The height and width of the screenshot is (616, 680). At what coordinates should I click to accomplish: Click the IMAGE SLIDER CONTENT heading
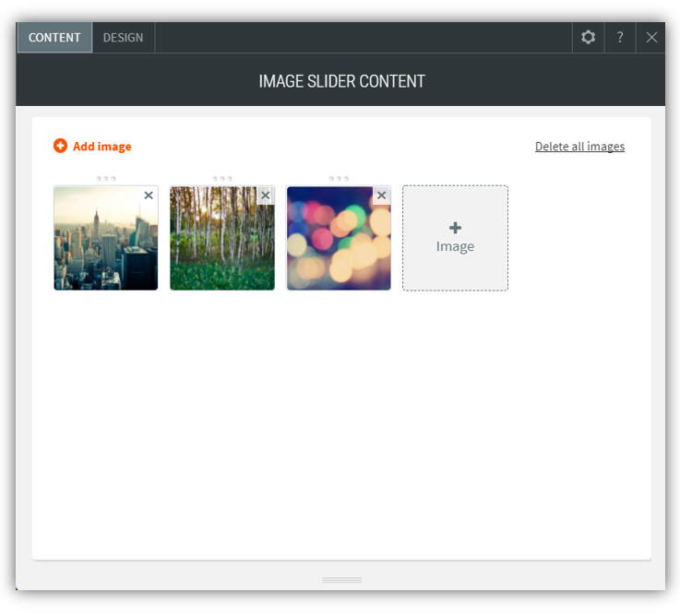(x=341, y=81)
